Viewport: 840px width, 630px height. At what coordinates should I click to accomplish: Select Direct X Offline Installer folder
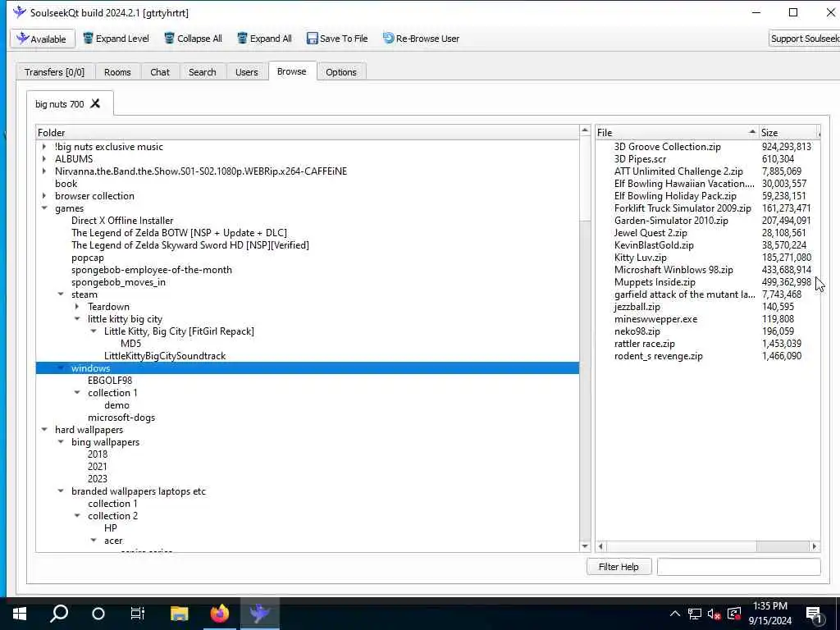tap(122, 220)
